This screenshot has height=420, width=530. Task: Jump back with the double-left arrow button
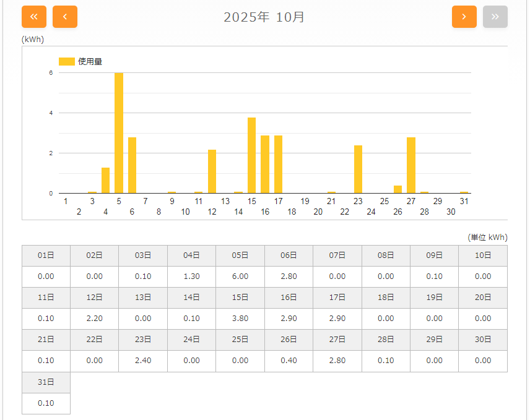coord(34,17)
